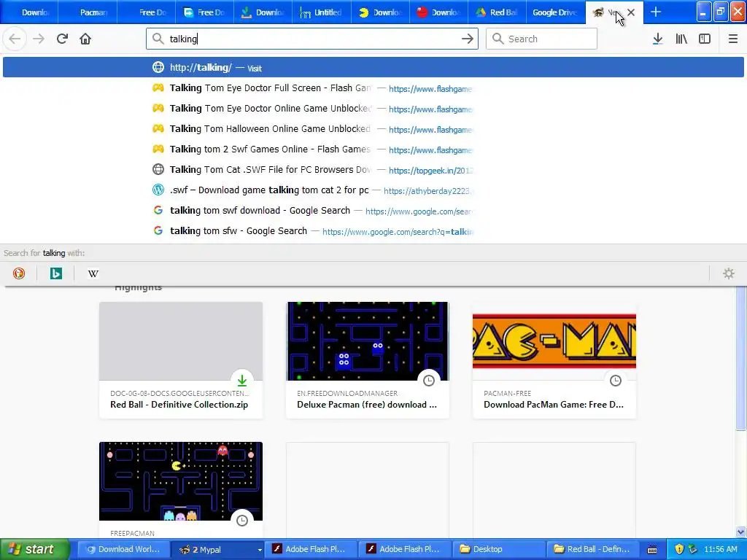
Task: Open Red Ball - Defin... taskbar item
Action: 592,550
